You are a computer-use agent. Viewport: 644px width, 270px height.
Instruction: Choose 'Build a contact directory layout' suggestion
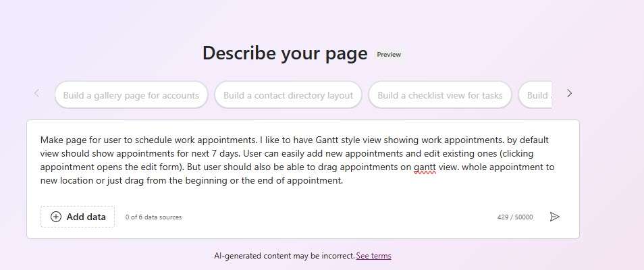[x=288, y=95]
